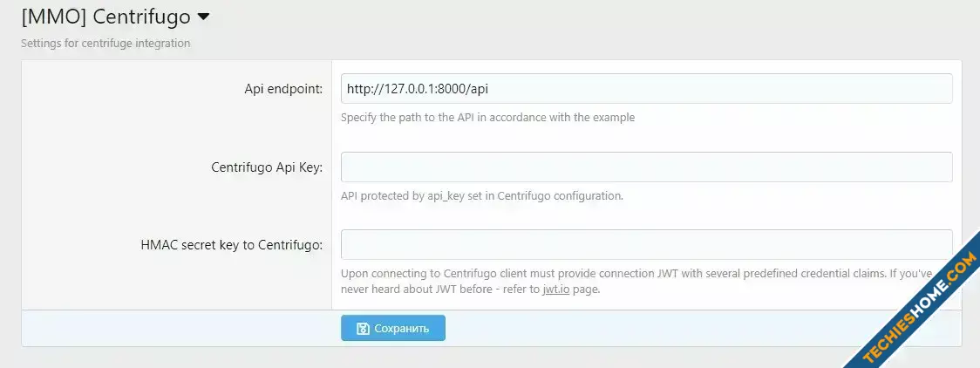Click the floppy disk icon on save button

click(x=363, y=329)
